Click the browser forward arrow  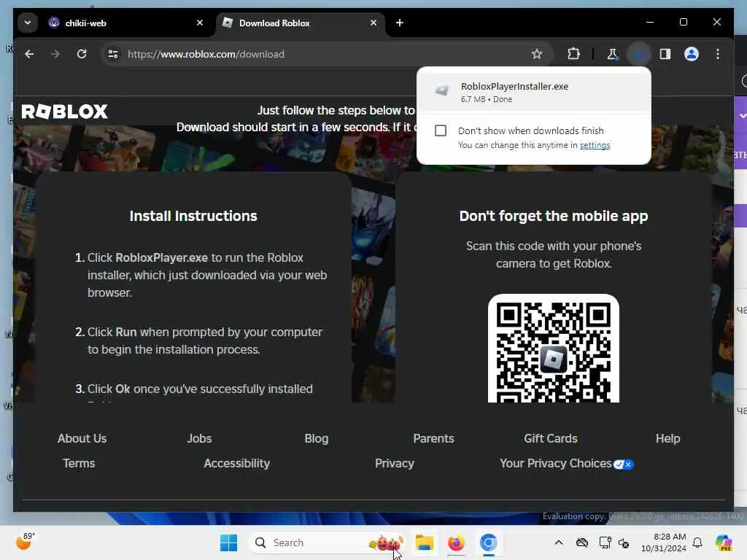pyautogui.click(x=55, y=54)
